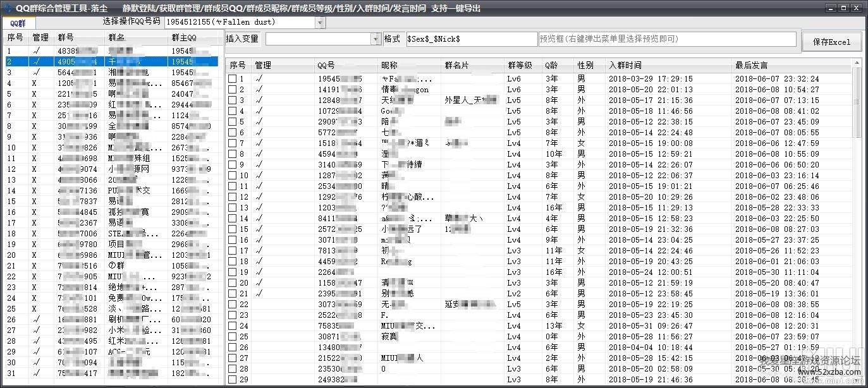Sort members by 最后发言 column header

coord(751,65)
